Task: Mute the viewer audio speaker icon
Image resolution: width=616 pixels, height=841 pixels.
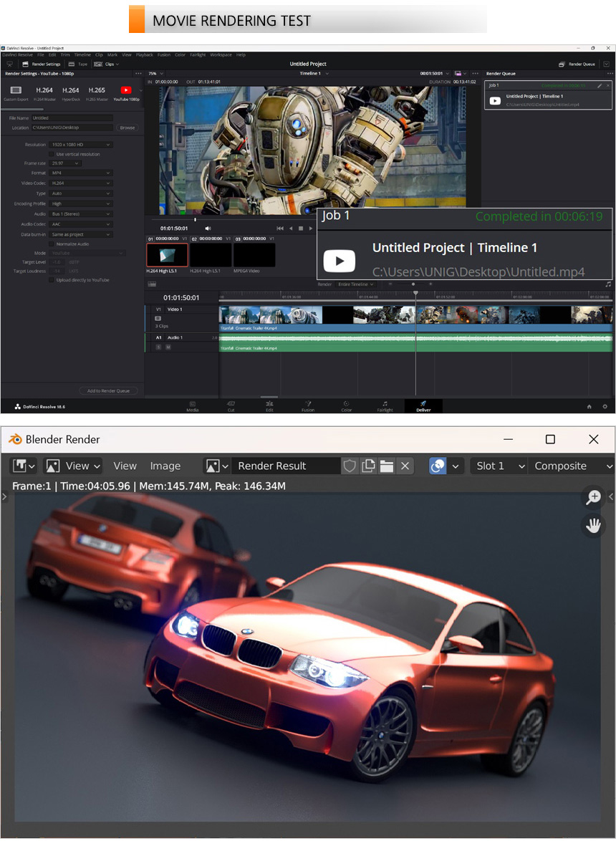Action: tap(208, 229)
